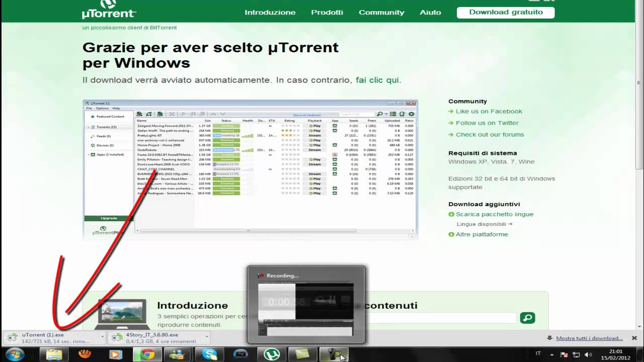The height and width of the screenshot is (362, 644).
Task: Open the µTorrent taskbar icon
Action: point(272,354)
